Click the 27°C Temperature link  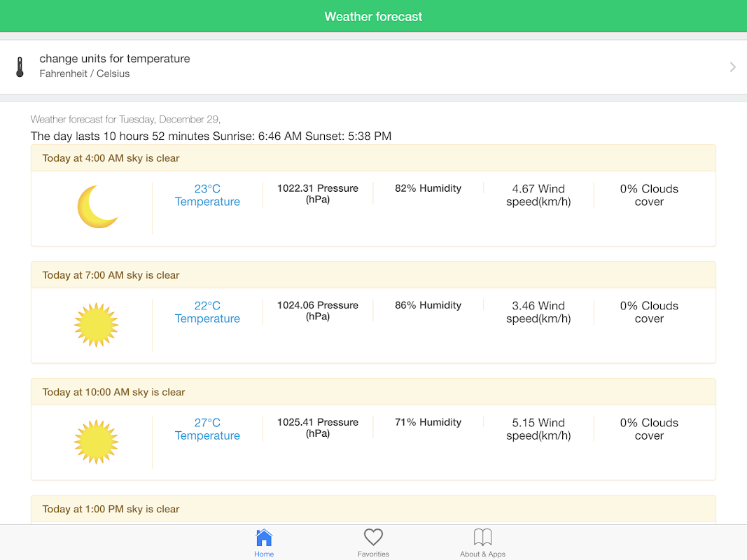pyautogui.click(x=207, y=429)
